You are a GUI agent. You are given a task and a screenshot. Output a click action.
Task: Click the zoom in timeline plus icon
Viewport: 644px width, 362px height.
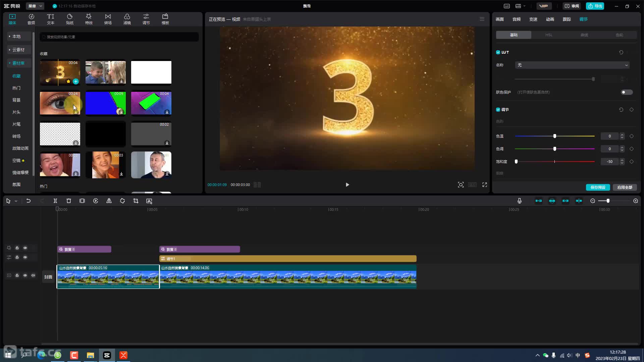click(x=636, y=201)
